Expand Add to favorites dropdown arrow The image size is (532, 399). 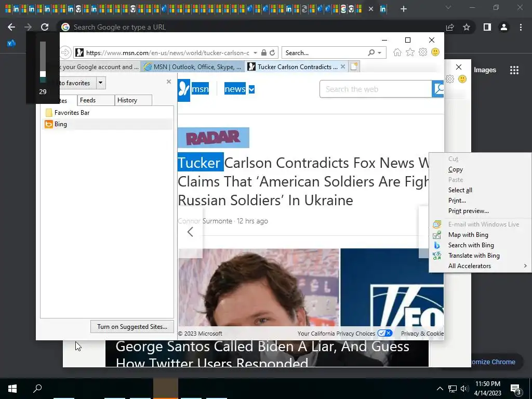100,83
